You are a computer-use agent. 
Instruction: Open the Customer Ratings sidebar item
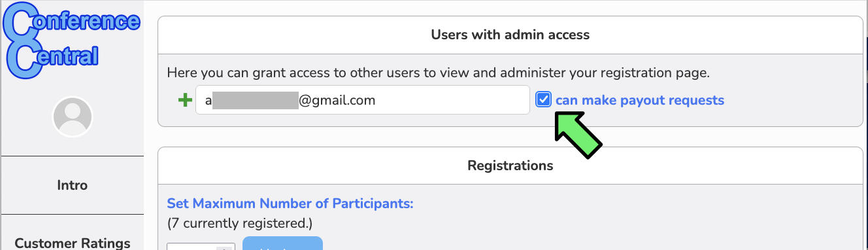pos(72,243)
